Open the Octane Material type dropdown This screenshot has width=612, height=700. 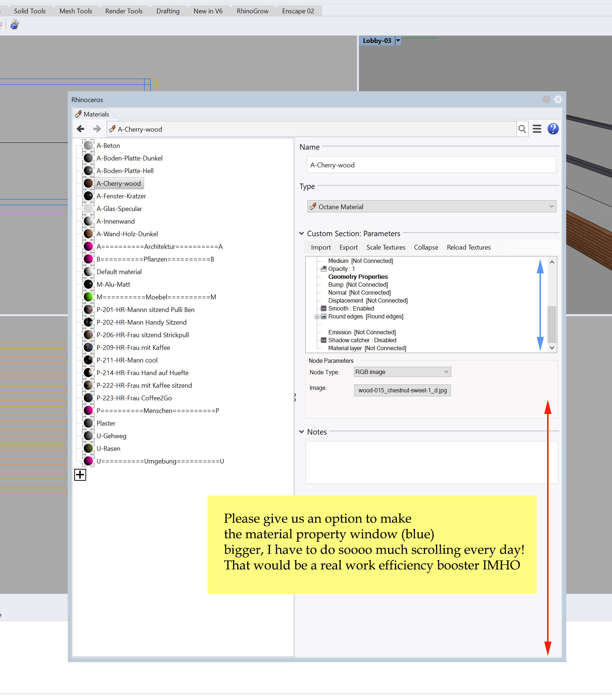click(x=431, y=207)
